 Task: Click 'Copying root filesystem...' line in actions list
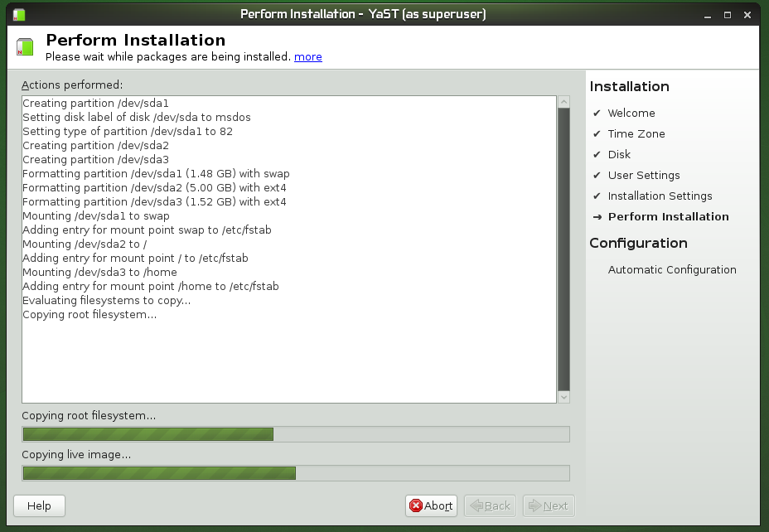pyautogui.click(x=89, y=315)
